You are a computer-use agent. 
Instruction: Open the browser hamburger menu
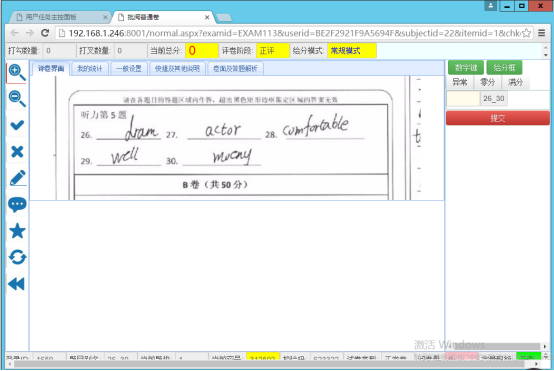point(541,33)
